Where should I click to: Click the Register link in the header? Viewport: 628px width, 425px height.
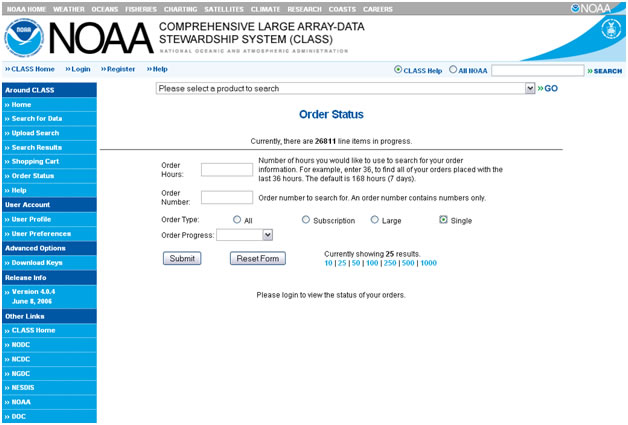(118, 69)
